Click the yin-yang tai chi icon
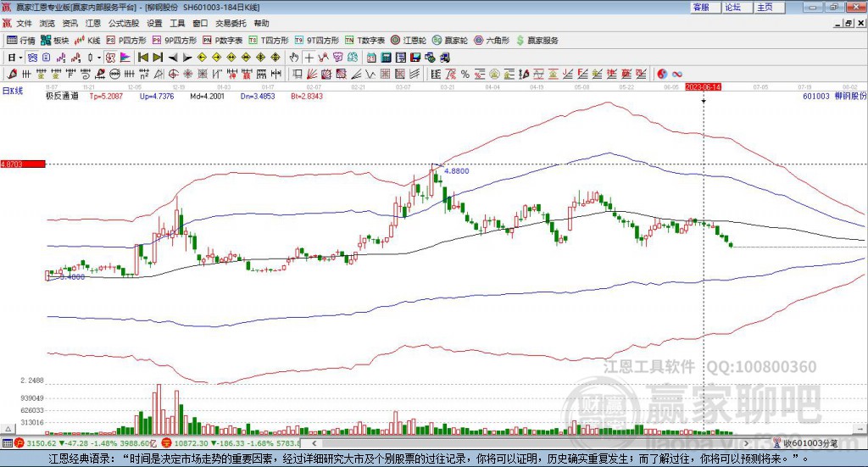This screenshot has height=467, width=868. click(x=662, y=74)
